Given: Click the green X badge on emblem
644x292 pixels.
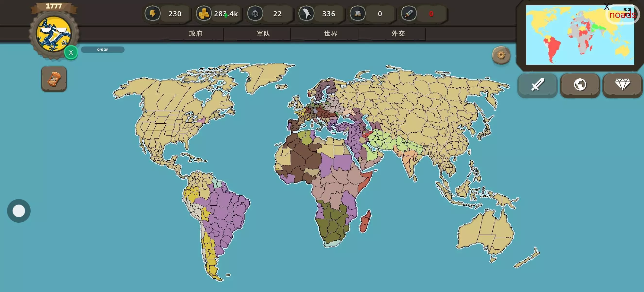Looking at the screenshot, I should [x=71, y=53].
